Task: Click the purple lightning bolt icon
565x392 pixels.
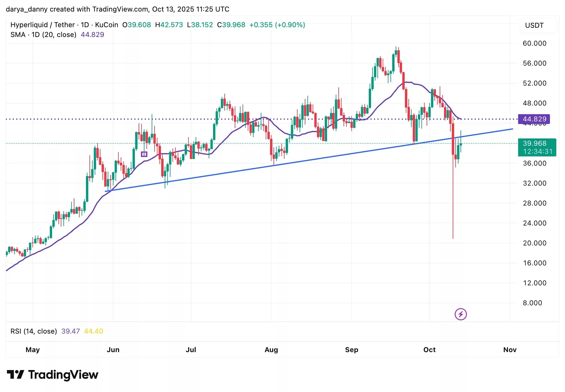Action: (x=461, y=314)
